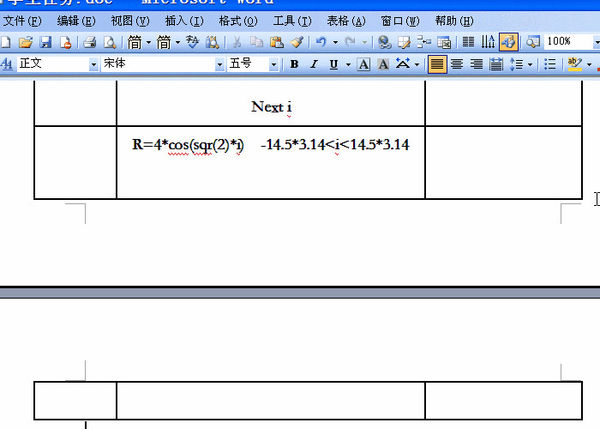Click the character scaling icon

click(x=403, y=64)
